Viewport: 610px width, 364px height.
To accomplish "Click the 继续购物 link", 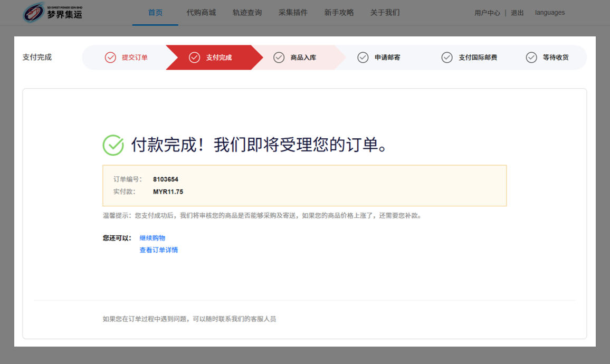I will click(x=152, y=238).
